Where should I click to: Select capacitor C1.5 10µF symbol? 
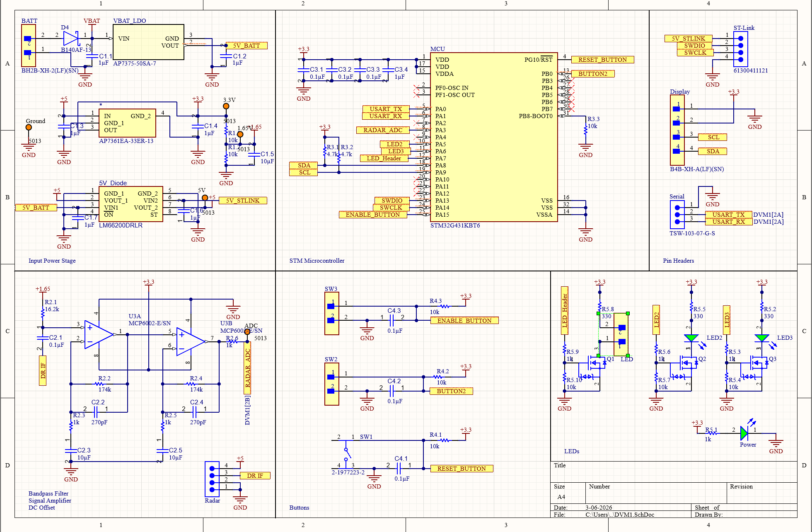(254, 155)
